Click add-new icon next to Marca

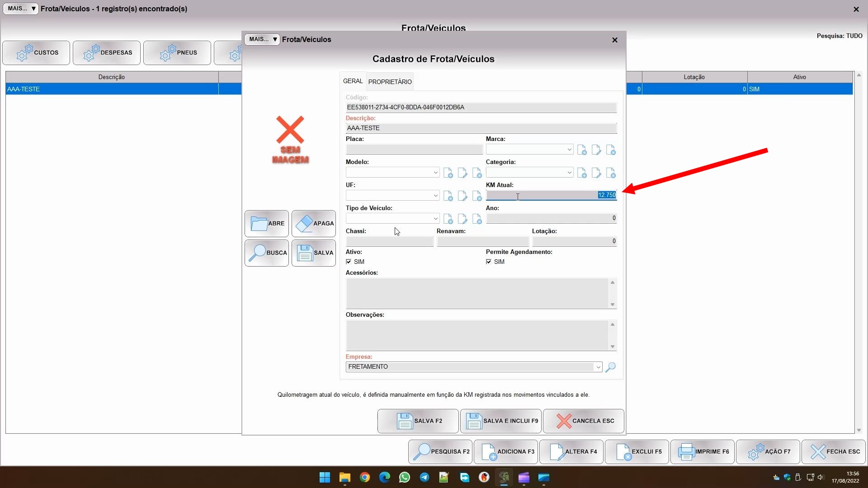click(x=582, y=150)
